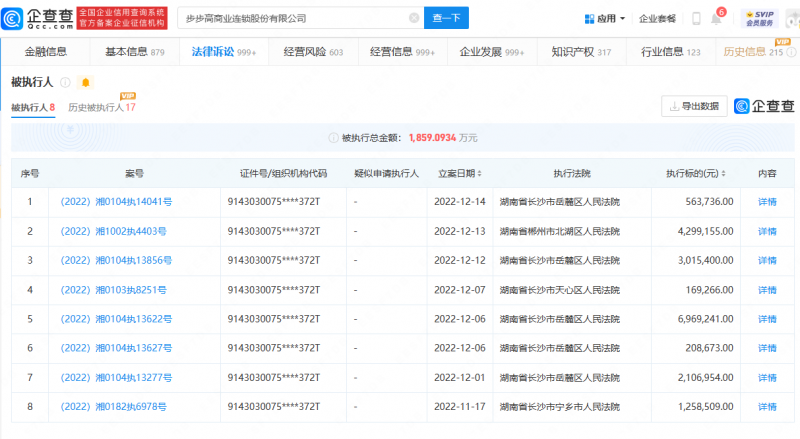Click the info icon beside 被执行总金额
This screenshot has width=800, height=439.
pyautogui.click(x=333, y=137)
